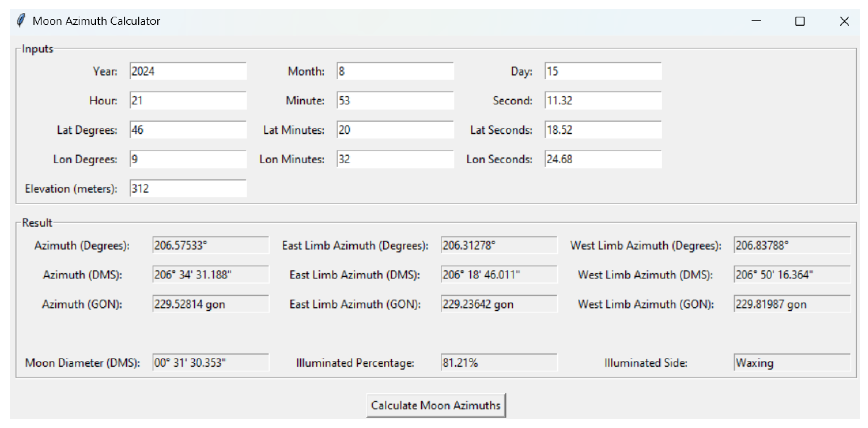The height and width of the screenshot is (428, 868).
Task: Click the 'Lon Minutes:' label
Action: point(292,159)
